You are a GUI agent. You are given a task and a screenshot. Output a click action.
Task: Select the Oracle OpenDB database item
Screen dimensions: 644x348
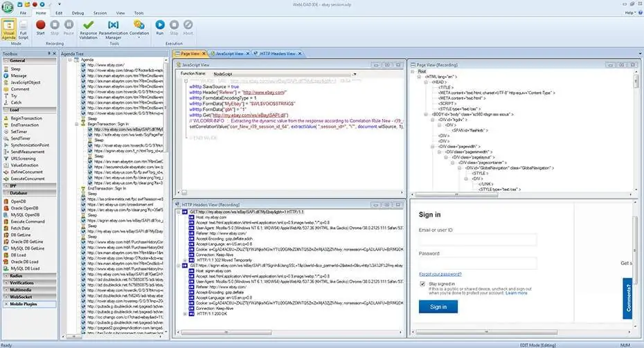point(25,208)
